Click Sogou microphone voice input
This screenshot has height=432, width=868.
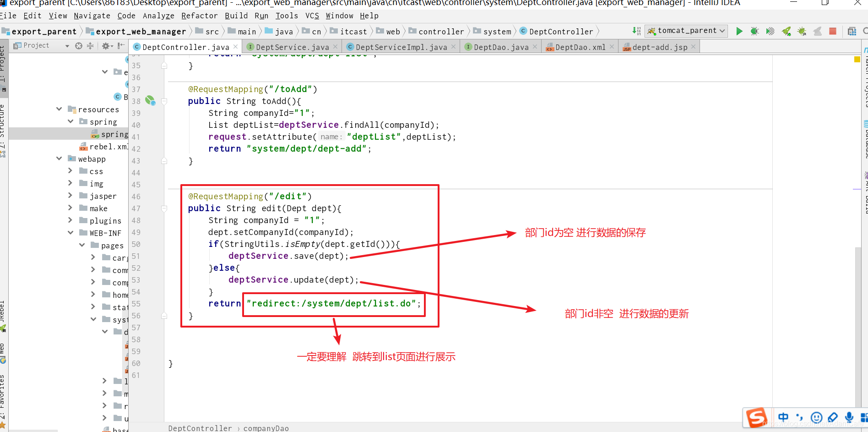tap(849, 417)
